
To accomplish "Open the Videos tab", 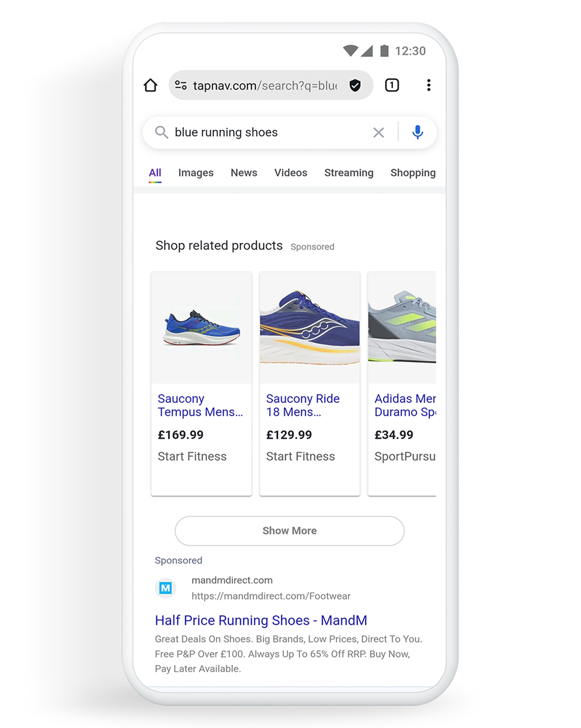I will (290, 172).
